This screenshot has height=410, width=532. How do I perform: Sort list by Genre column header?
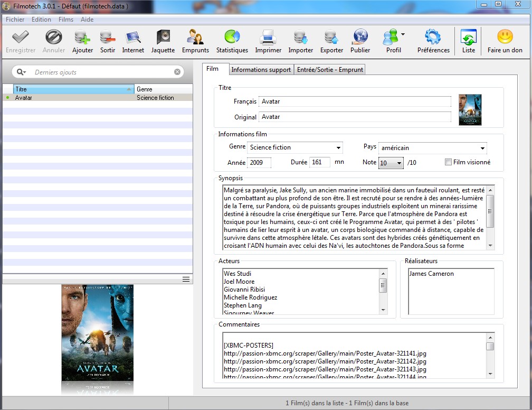(x=164, y=89)
